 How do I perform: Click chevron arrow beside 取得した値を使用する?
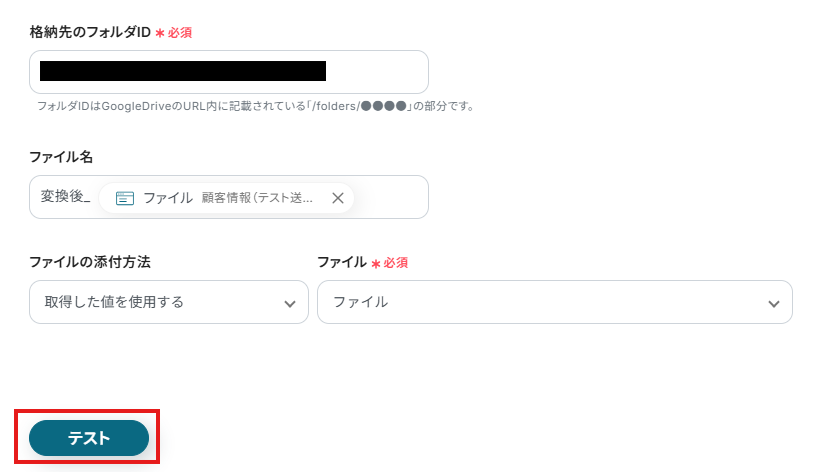[290, 303]
